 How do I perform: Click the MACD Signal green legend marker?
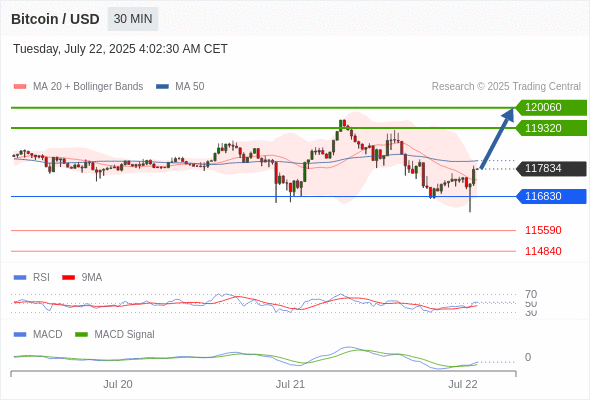[x=81, y=335]
